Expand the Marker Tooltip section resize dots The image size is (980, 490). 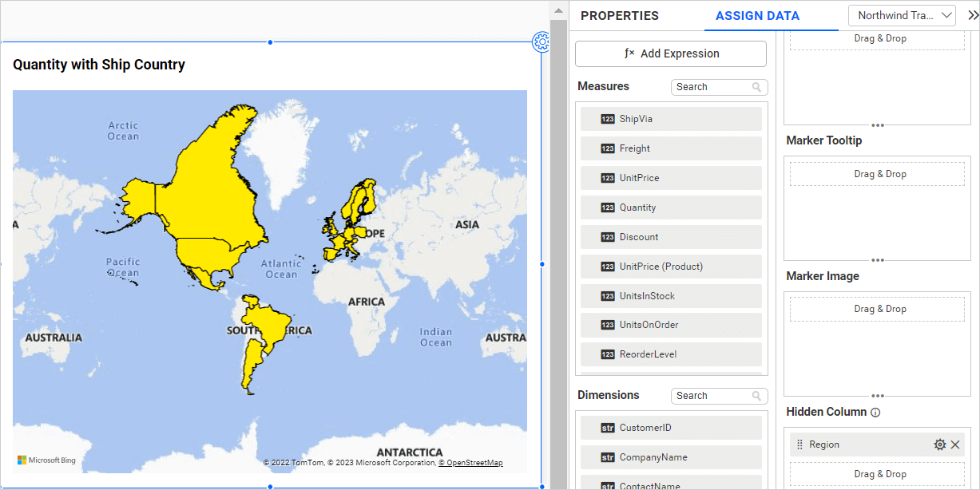pos(878,260)
